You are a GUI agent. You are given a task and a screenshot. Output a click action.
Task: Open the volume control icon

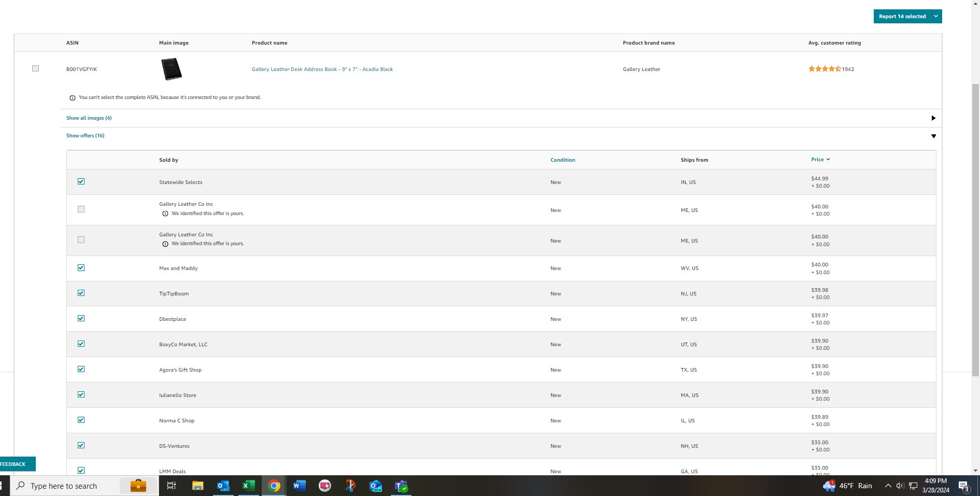click(x=900, y=486)
